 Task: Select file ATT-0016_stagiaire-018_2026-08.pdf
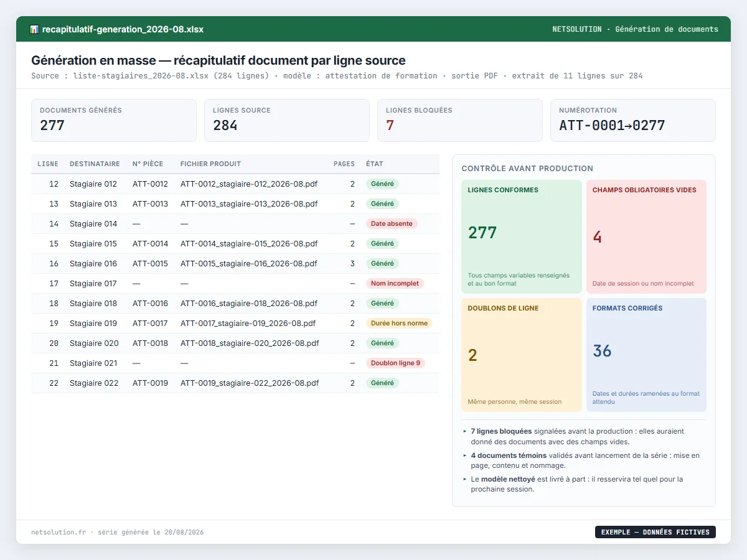(x=249, y=304)
